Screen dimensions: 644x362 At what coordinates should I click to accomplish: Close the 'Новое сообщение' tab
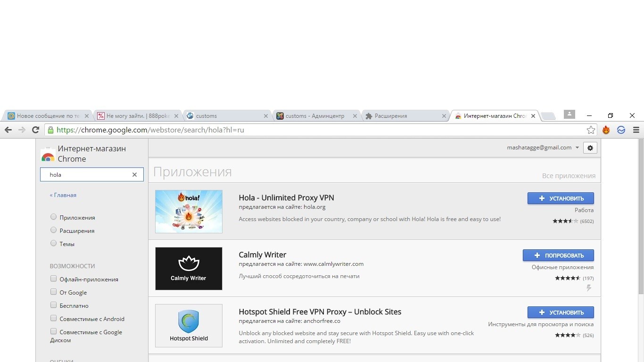[x=86, y=116]
